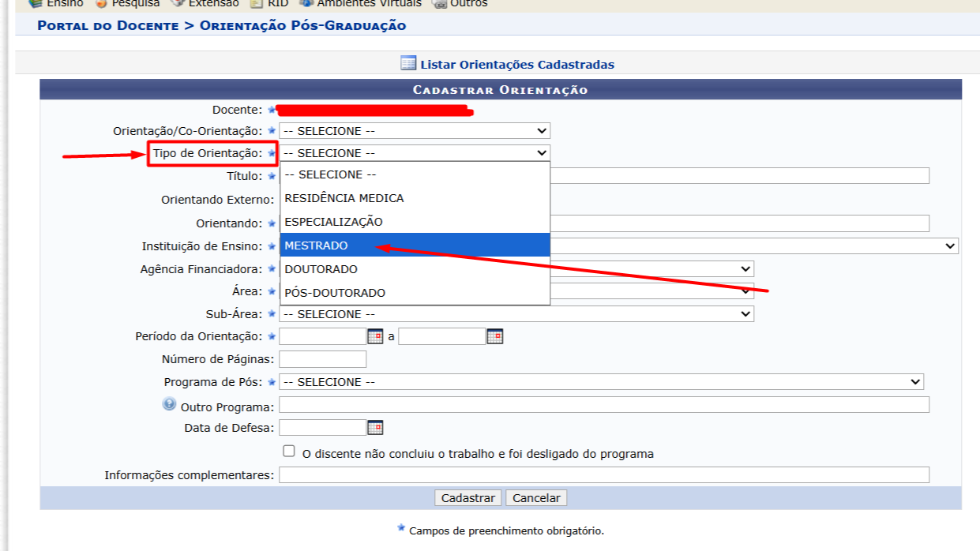Image resolution: width=980 pixels, height=551 pixels.
Task: Open the Listar Orientações Cadastradas link
Action: (517, 65)
